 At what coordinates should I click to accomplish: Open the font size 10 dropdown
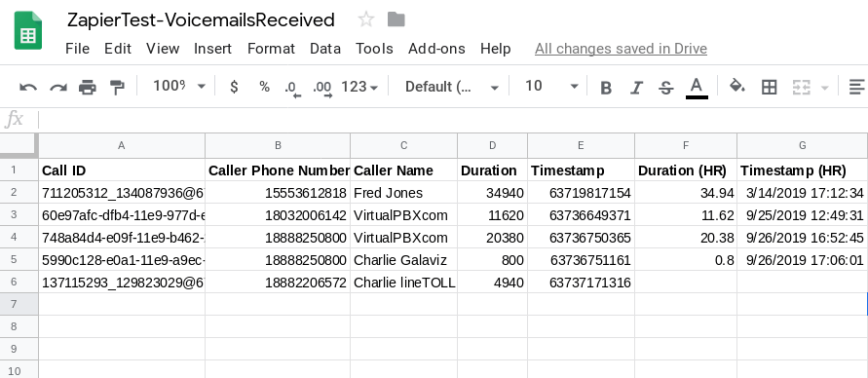pyautogui.click(x=551, y=87)
